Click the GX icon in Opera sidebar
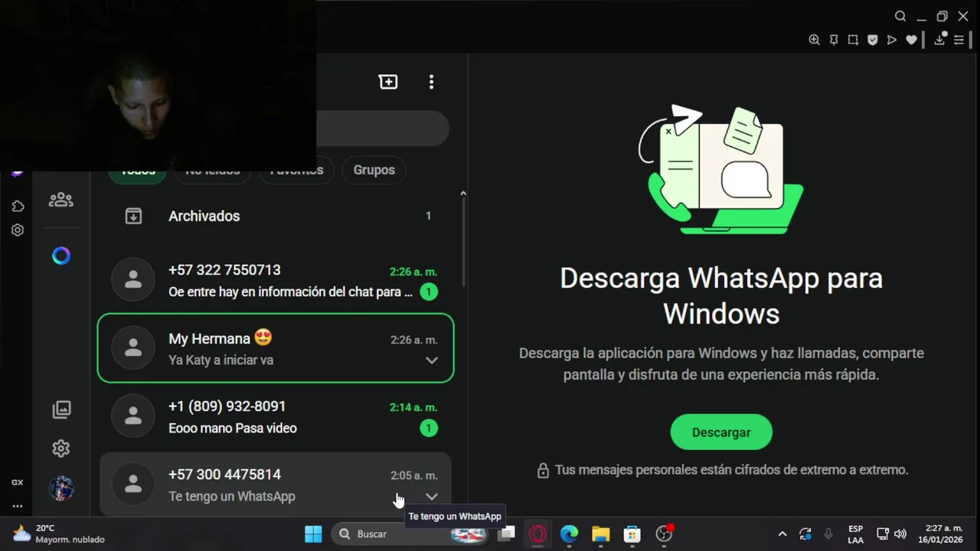Viewport: 980px width, 551px height. coord(17,482)
